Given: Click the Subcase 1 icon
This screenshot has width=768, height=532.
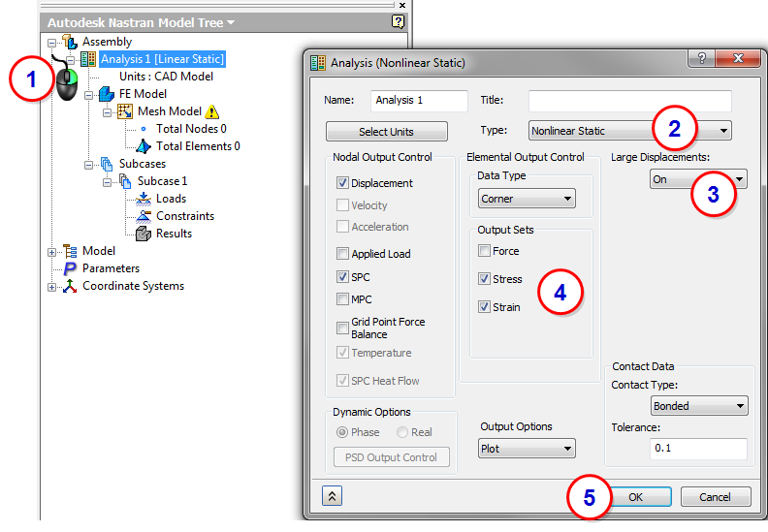Looking at the screenshot, I should click(125, 181).
